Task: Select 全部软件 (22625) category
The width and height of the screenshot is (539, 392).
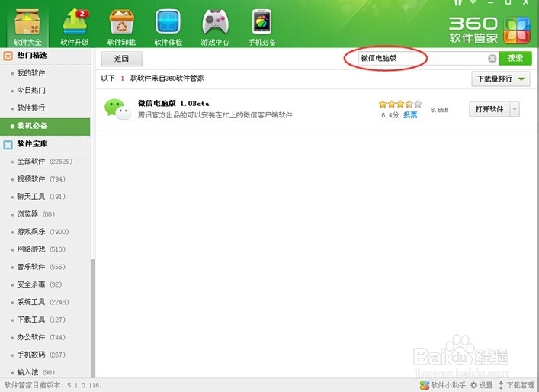Action: [x=45, y=161]
